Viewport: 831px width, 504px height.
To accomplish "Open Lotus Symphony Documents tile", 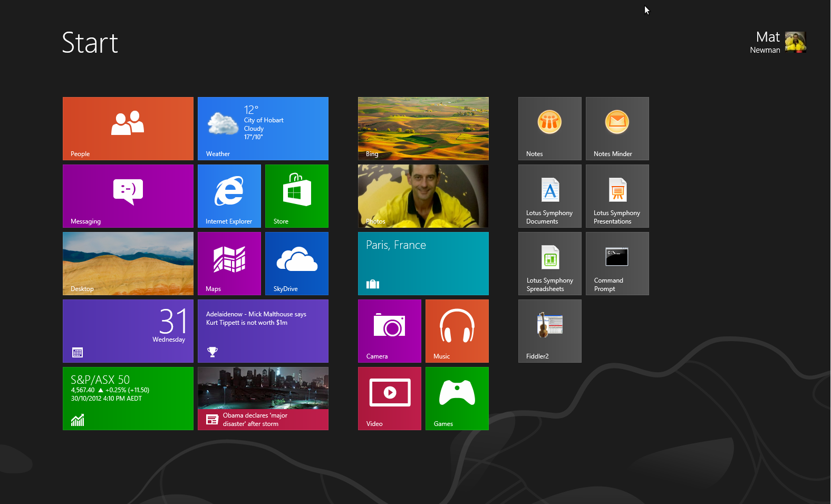I will click(550, 196).
